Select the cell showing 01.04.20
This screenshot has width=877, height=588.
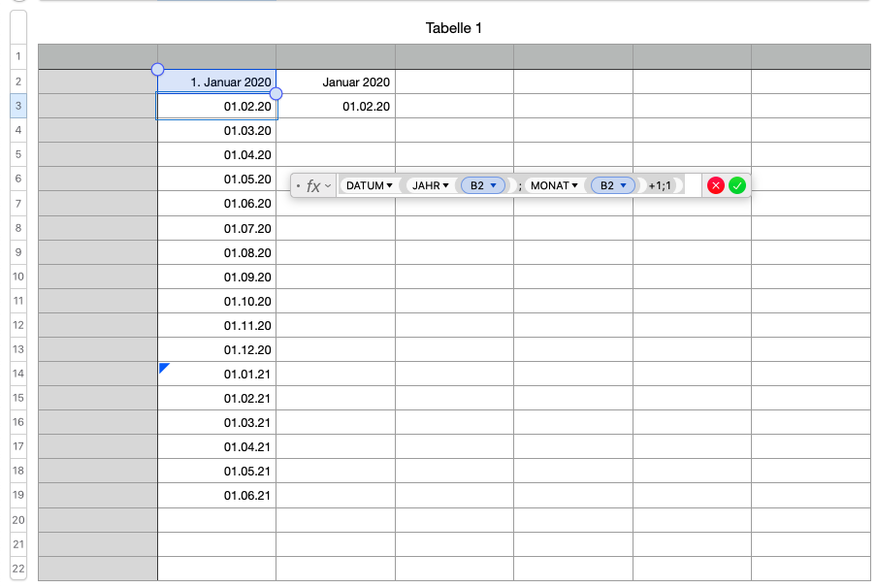coord(217,154)
